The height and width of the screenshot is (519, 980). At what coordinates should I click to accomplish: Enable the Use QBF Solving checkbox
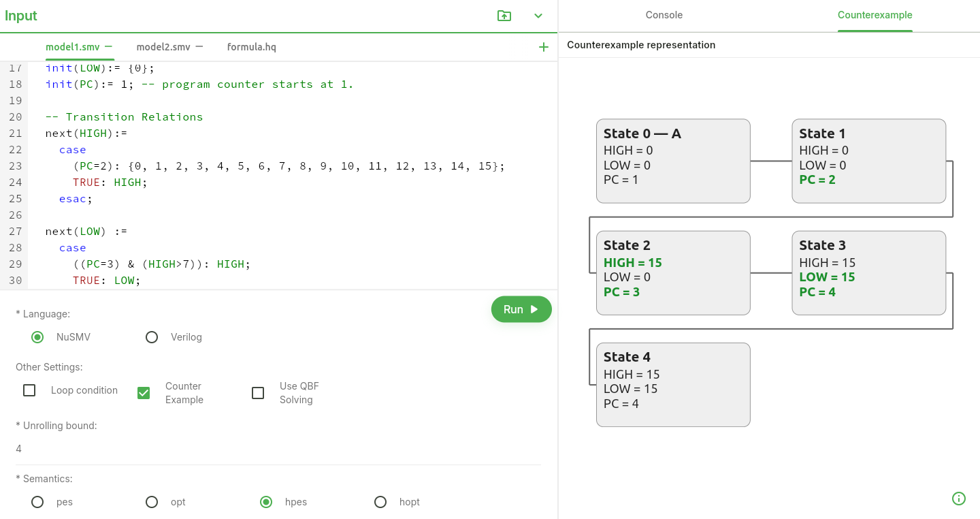pyautogui.click(x=258, y=393)
